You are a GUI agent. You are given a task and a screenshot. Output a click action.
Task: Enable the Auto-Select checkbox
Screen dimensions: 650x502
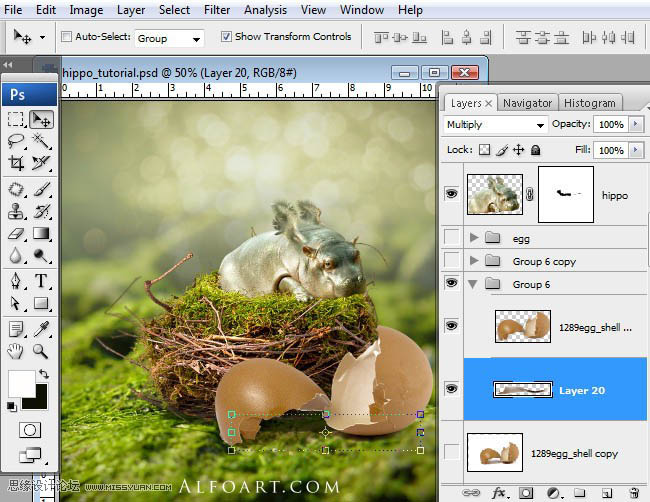[67, 37]
